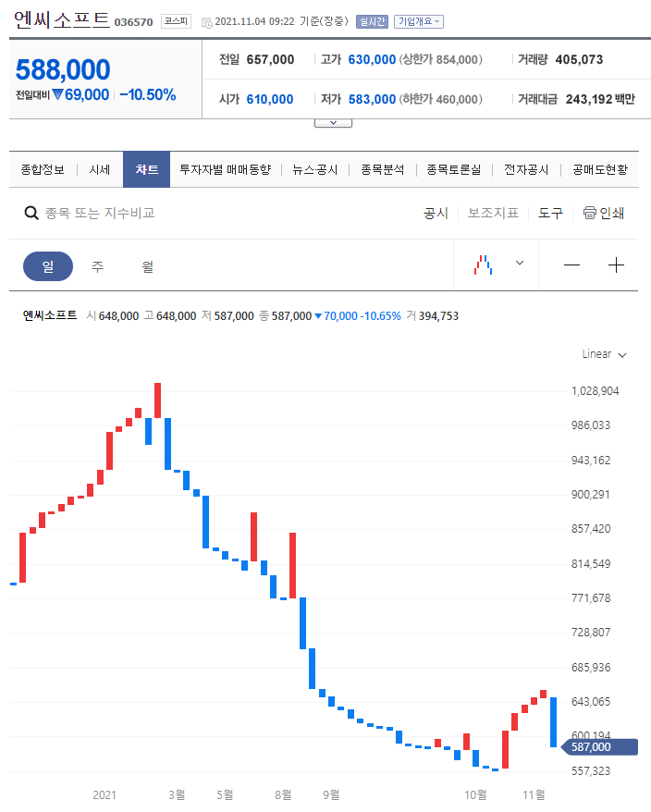
Task: Switch chart to 주 weekly period
Action: [x=97, y=266]
